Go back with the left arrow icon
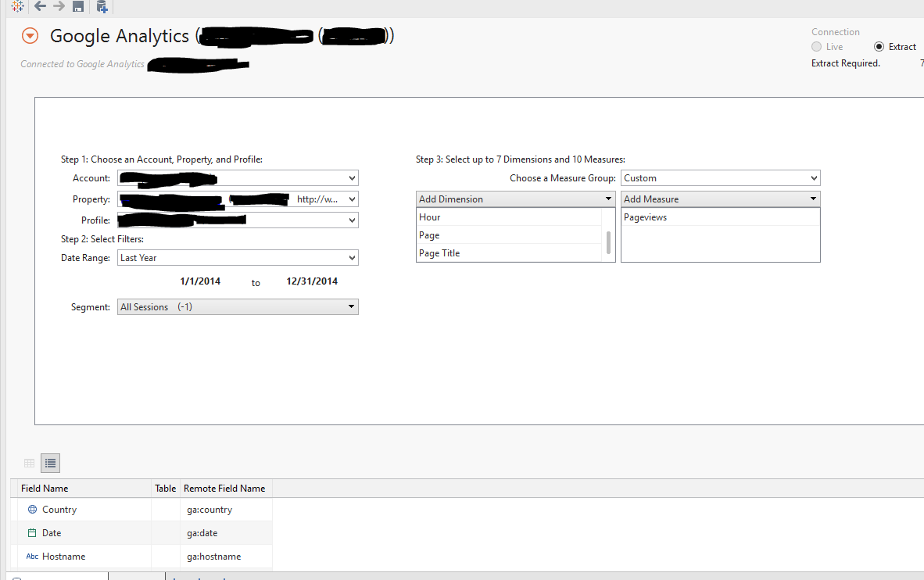This screenshot has height=580, width=924. [x=40, y=6]
